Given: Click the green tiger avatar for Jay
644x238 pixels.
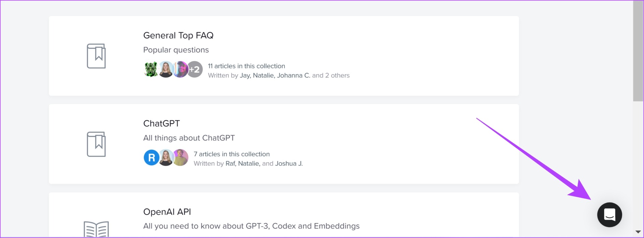Looking at the screenshot, I should click(151, 69).
